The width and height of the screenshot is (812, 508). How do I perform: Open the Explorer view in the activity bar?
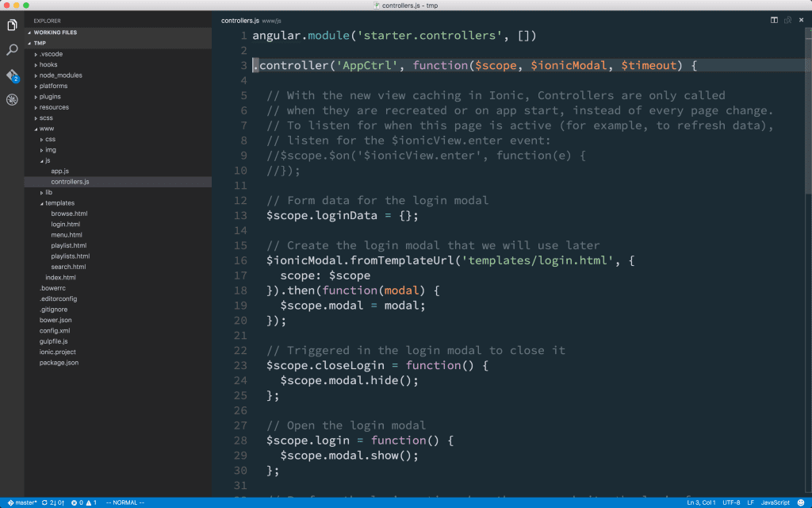click(10, 25)
